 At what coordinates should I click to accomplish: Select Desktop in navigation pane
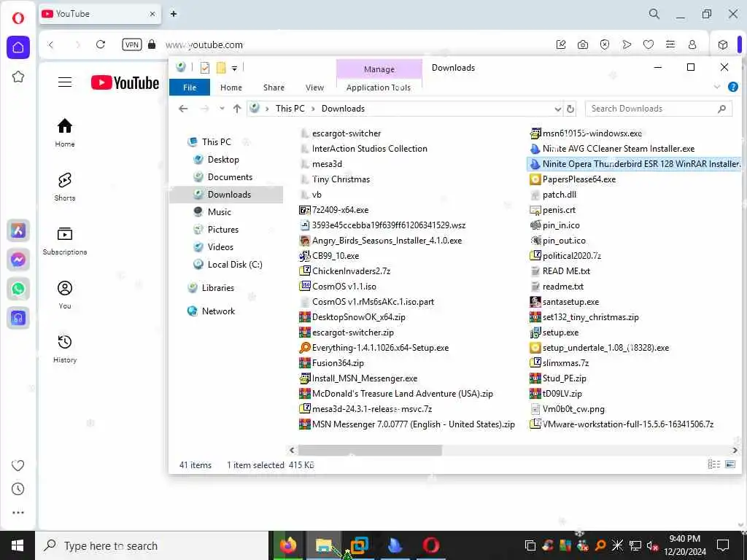pyautogui.click(x=223, y=160)
